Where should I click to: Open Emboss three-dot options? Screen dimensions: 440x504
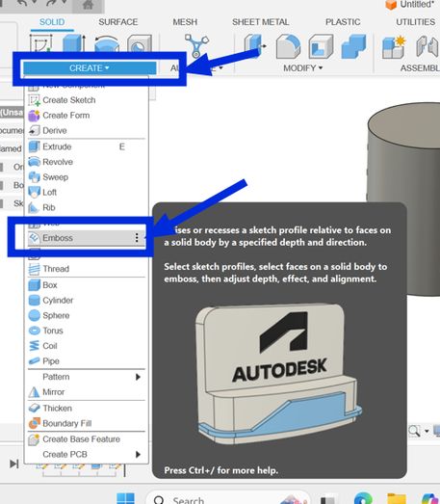tap(137, 237)
